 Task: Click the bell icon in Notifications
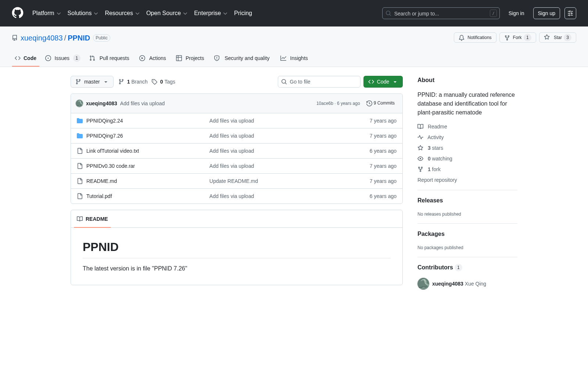pos(462,38)
